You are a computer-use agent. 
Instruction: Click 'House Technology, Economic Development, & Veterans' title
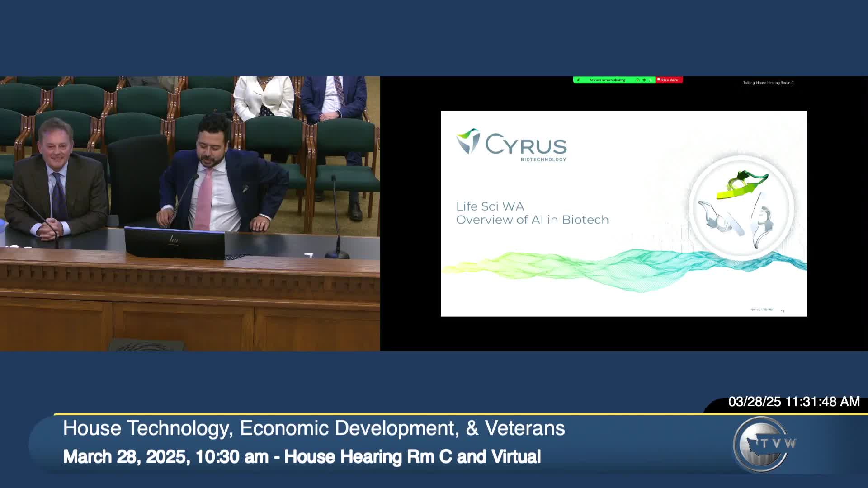[x=314, y=428]
